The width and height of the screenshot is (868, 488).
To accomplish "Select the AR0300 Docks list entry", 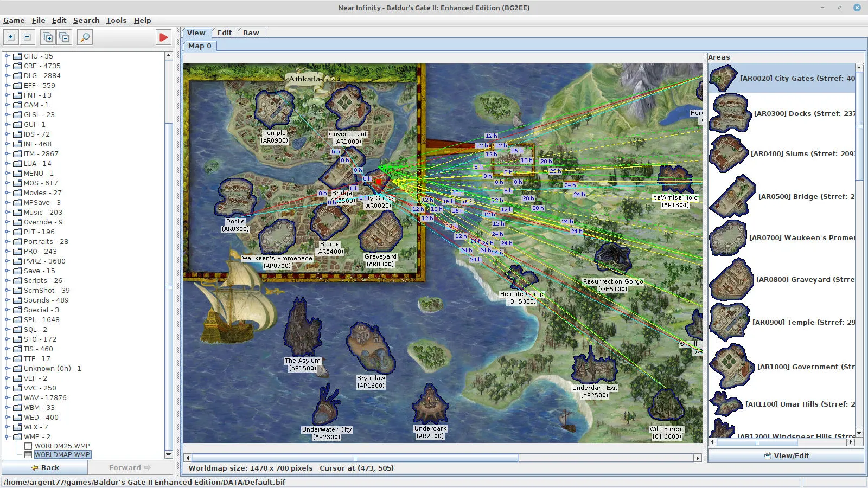I will pyautogui.click(x=782, y=113).
